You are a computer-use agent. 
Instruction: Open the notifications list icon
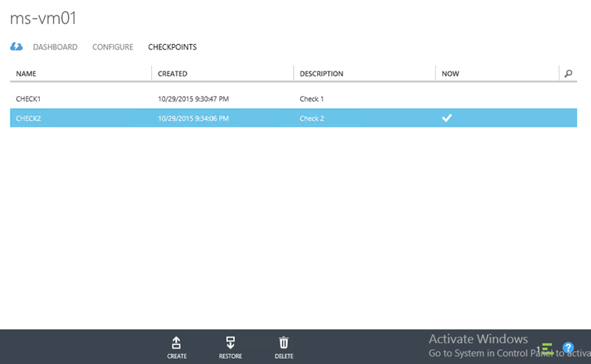tap(547, 348)
